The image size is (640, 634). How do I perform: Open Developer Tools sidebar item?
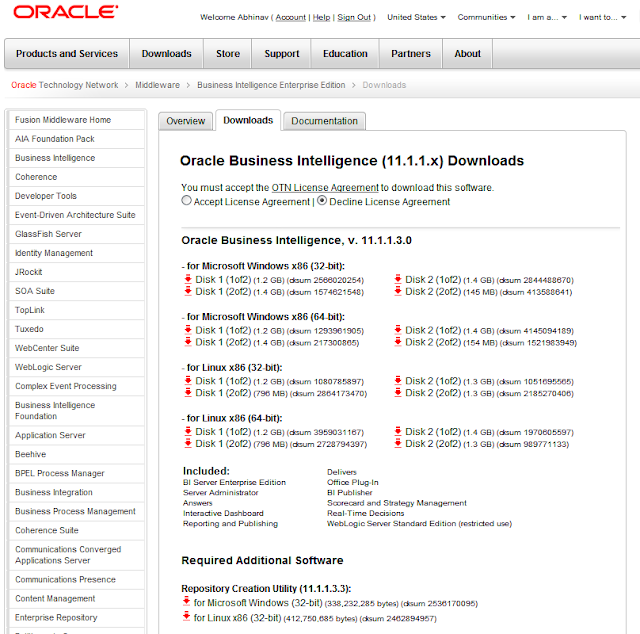click(77, 196)
